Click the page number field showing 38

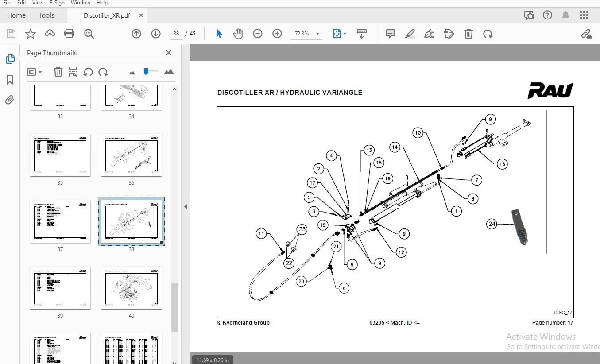click(176, 34)
